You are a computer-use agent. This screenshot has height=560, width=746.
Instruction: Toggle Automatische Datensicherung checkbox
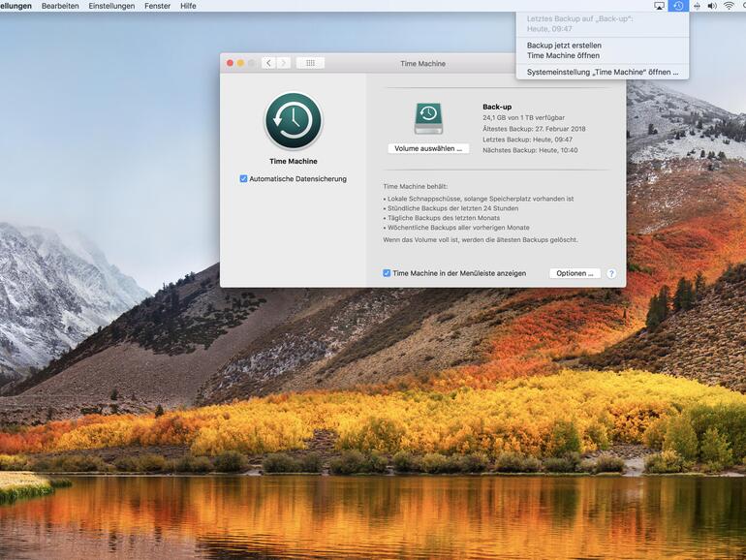click(x=243, y=179)
